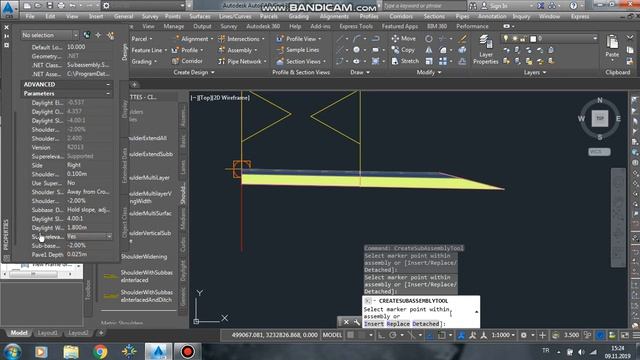Click the Array tool in Modify panel
The width and height of the screenshot is (640, 360).
pos(443,61)
